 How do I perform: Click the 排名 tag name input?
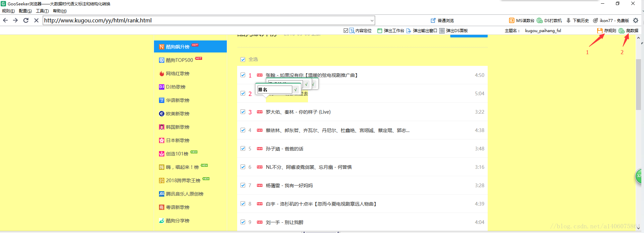point(275,90)
